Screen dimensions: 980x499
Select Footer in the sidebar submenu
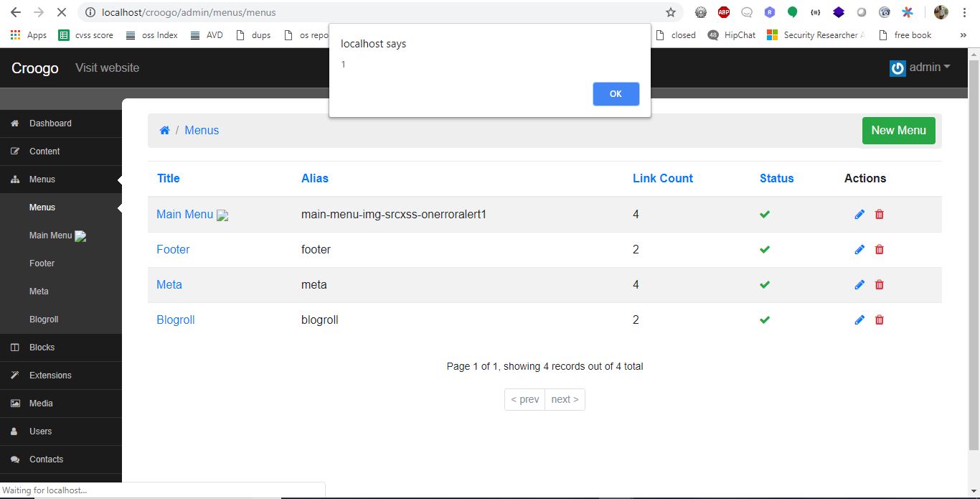[x=61, y=264]
